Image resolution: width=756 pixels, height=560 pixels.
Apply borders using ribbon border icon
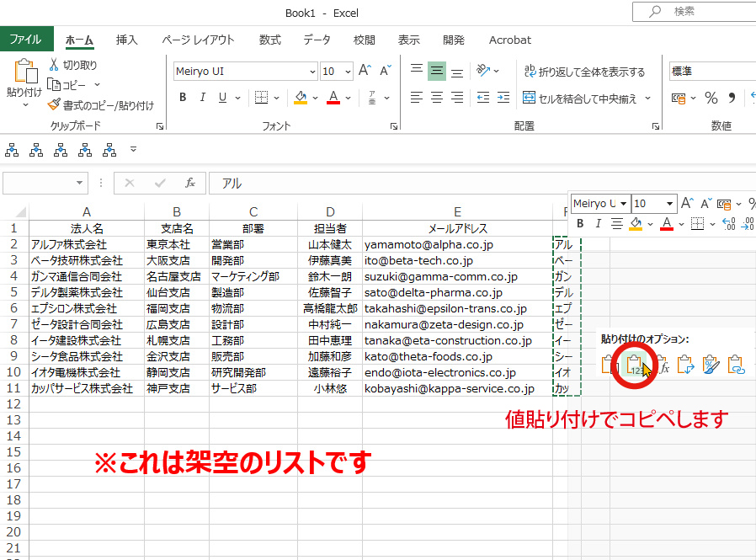tap(261, 98)
